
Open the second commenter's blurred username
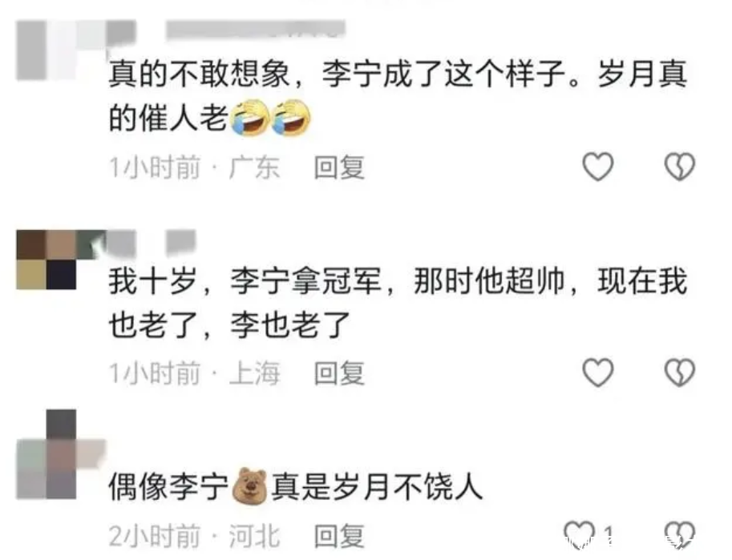(180, 242)
